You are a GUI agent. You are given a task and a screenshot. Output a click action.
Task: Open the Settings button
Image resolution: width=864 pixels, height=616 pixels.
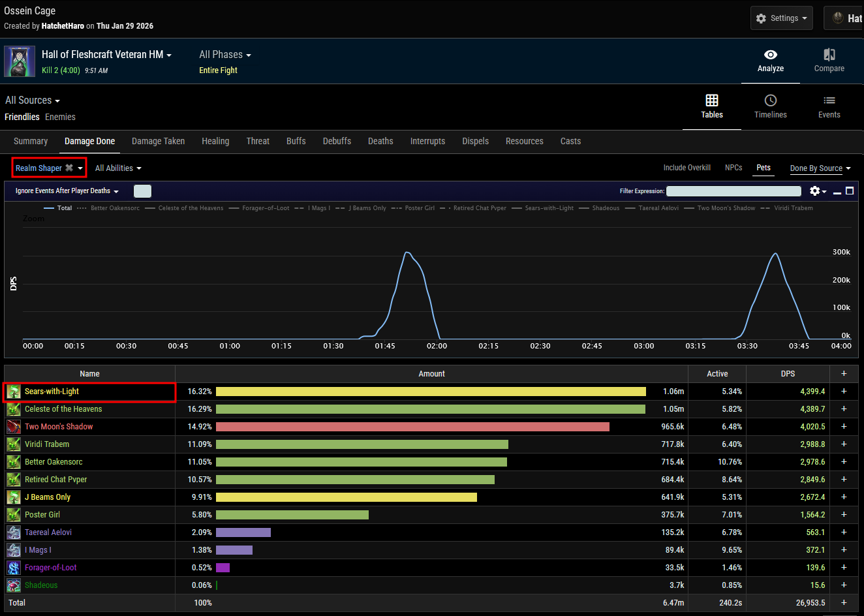click(x=782, y=18)
